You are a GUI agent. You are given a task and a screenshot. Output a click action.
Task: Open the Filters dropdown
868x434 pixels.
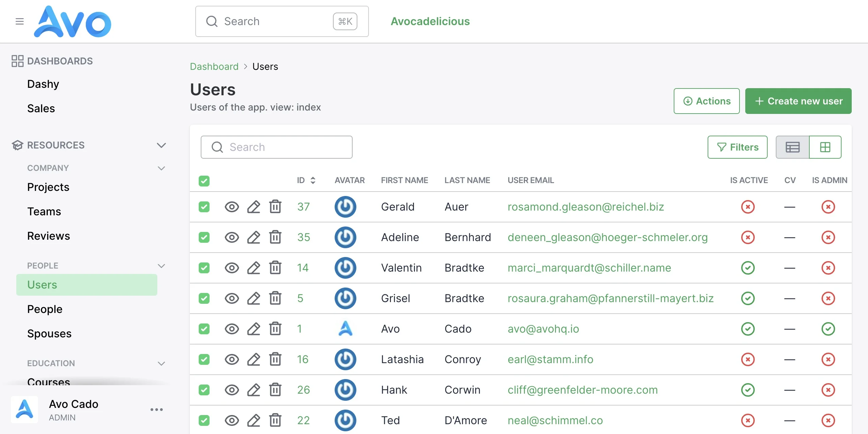[737, 147]
